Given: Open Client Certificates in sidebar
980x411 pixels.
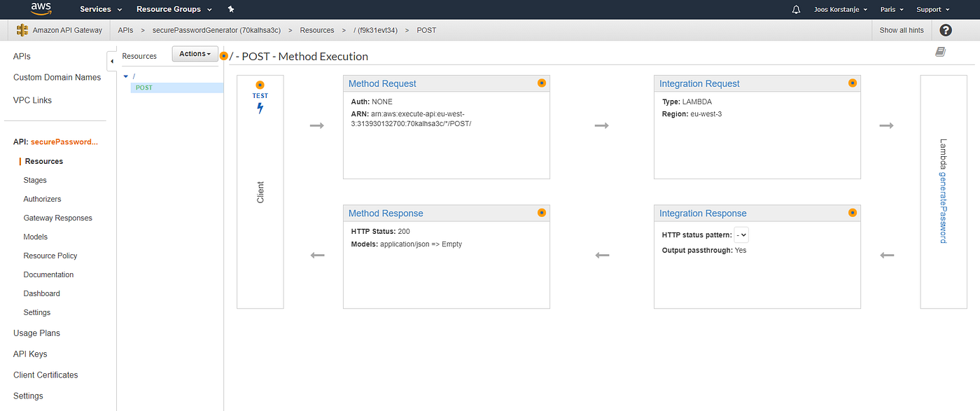Looking at the screenshot, I should coord(45,375).
